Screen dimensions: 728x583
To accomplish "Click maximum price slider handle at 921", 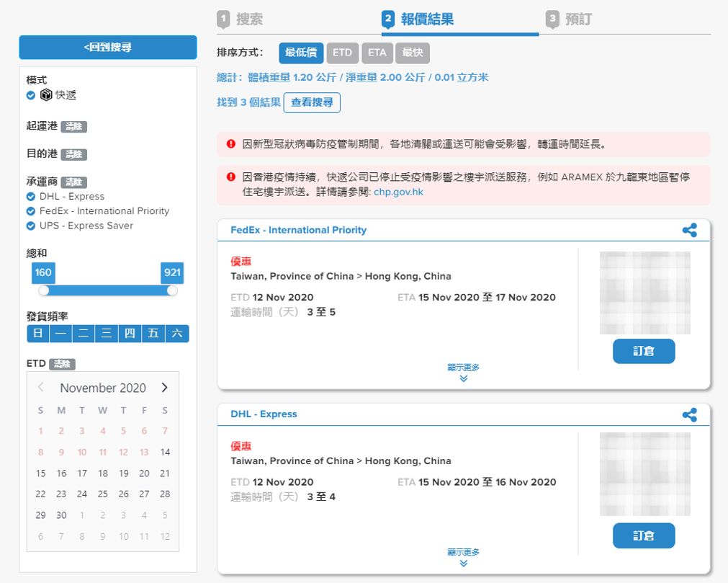I will point(172,290).
